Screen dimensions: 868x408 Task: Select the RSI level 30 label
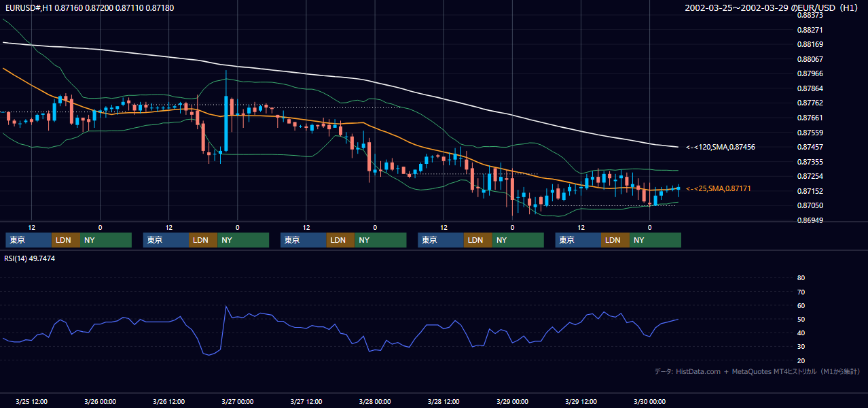(801, 347)
